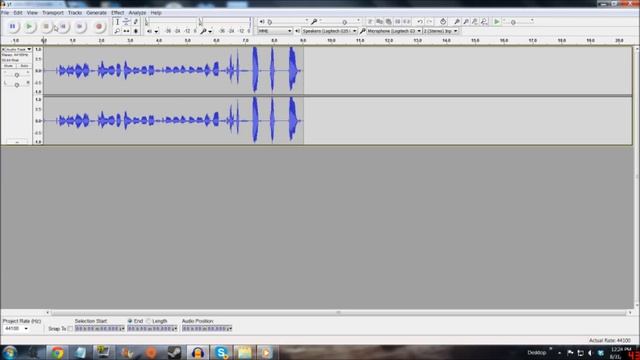This screenshot has height=360, width=640.
Task: Open Chrome from the Windows taskbar
Action: point(57,352)
